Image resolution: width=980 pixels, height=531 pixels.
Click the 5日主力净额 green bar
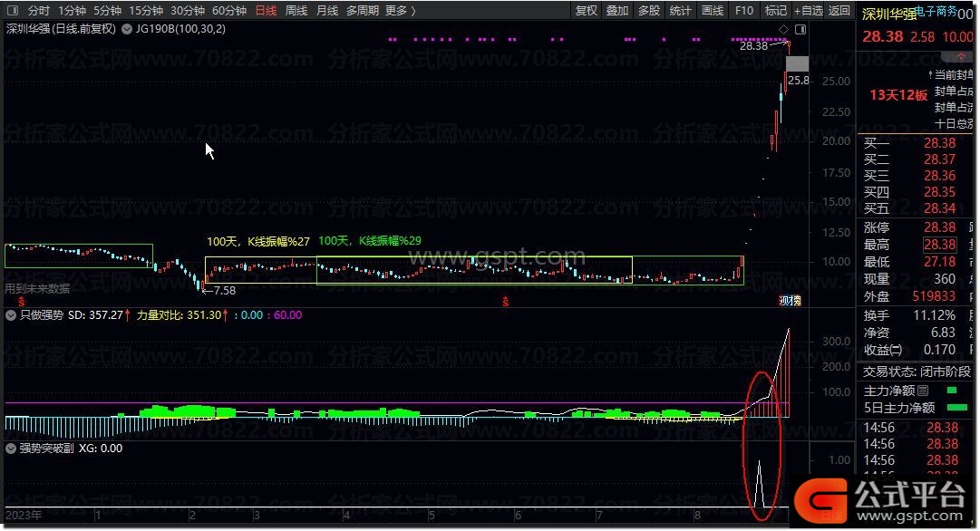coord(957,408)
